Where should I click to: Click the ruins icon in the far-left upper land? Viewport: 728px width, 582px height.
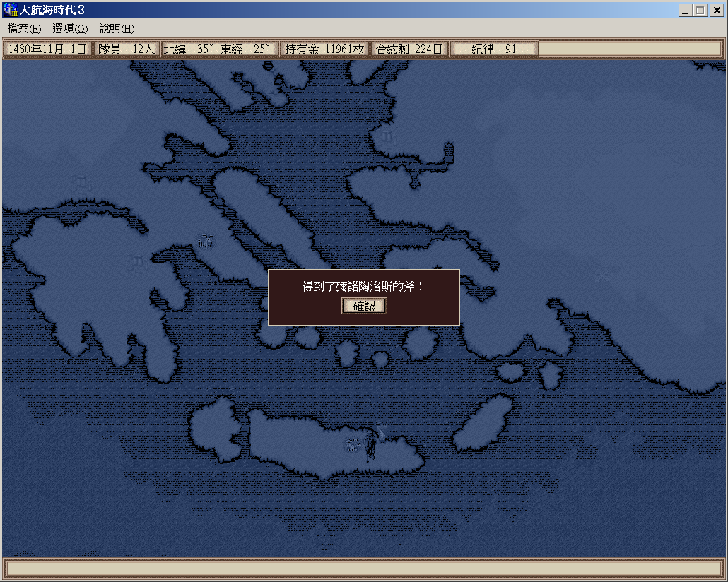pyautogui.click(x=81, y=183)
